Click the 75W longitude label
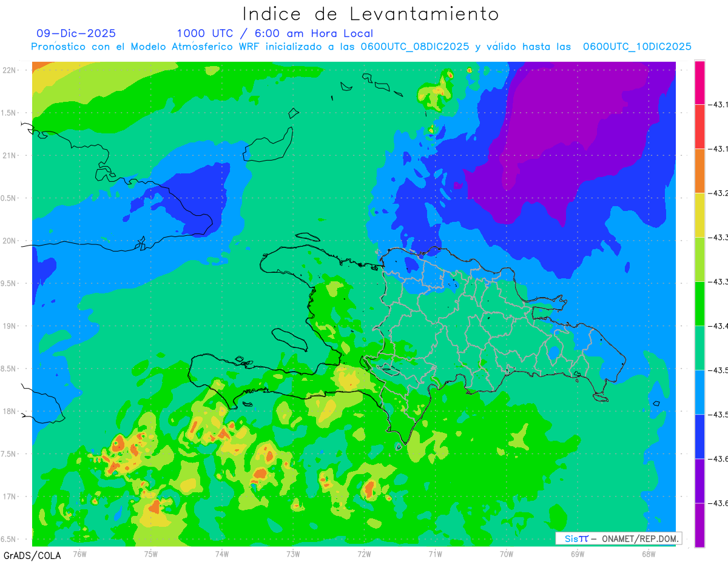 point(151,554)
